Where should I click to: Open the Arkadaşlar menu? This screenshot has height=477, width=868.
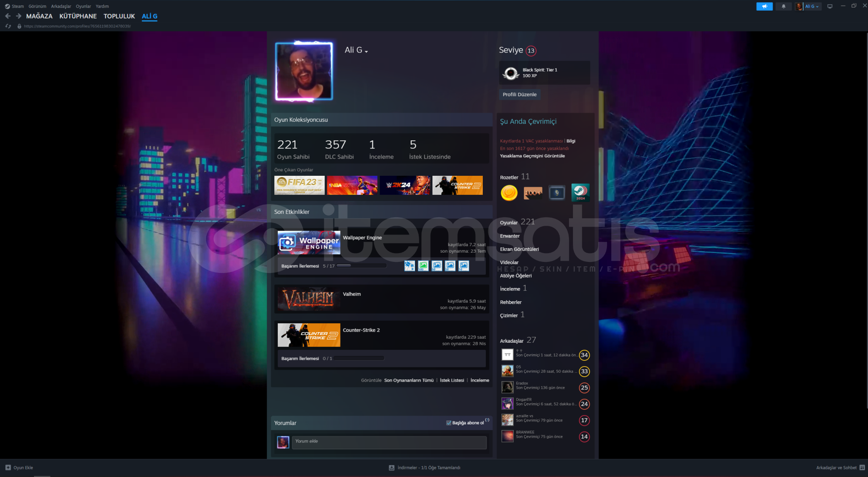coord(61,6)
